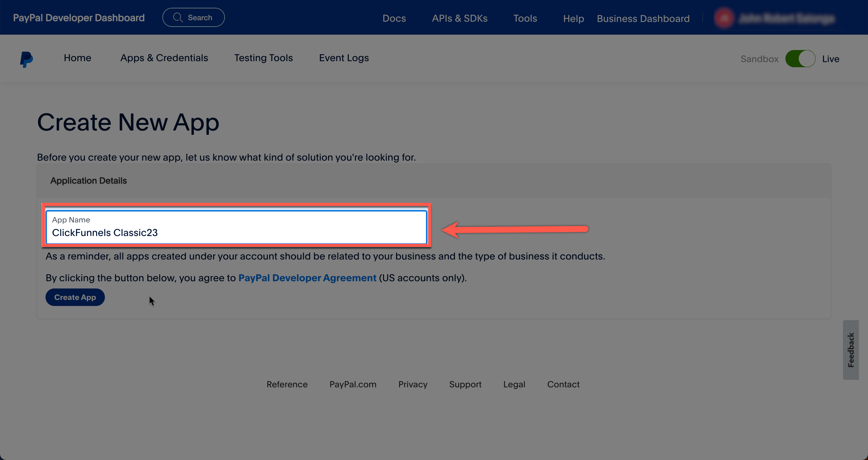Viewport: 868px width, 460px height.
Task: Open the APIs & SDKs menu
Action: [460, 18]
